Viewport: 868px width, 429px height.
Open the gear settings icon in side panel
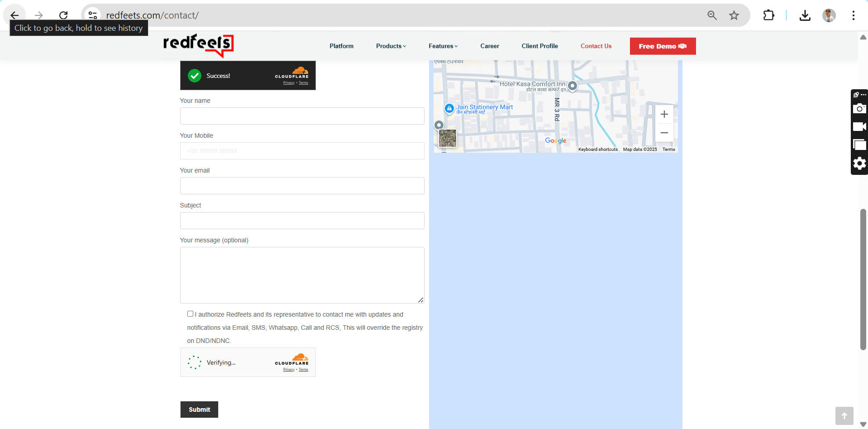point(859,163)
